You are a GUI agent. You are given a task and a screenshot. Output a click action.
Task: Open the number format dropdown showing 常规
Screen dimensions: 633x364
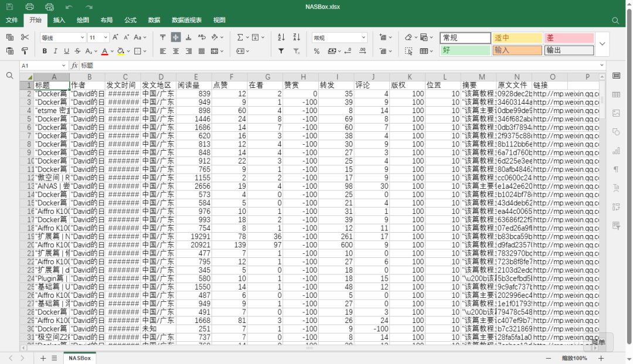(x=339, y=37)
